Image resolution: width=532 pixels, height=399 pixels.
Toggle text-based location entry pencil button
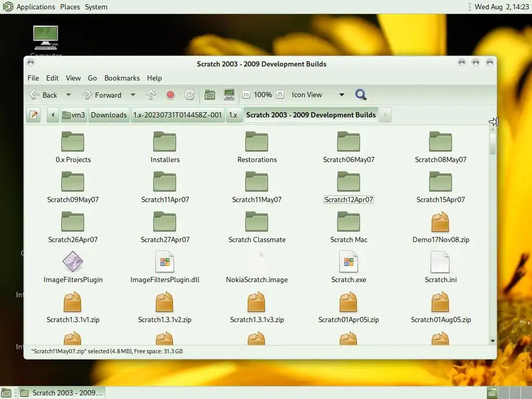point(34,115)
